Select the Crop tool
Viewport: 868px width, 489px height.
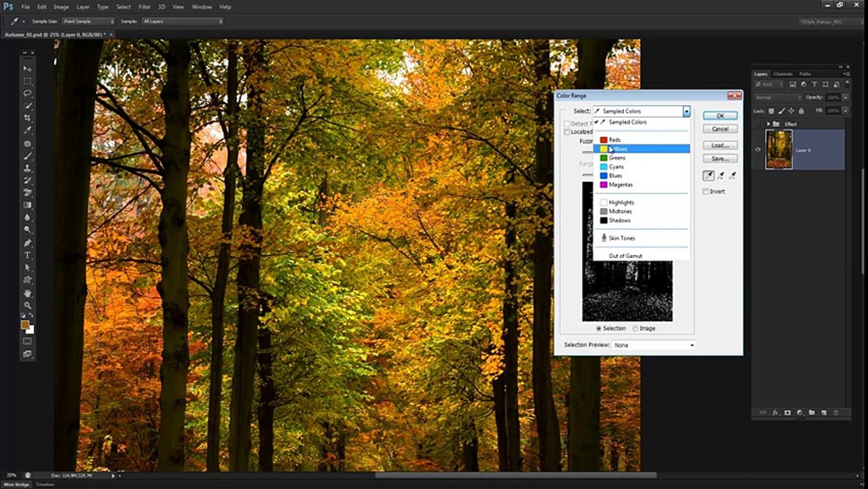click(28, 118)
